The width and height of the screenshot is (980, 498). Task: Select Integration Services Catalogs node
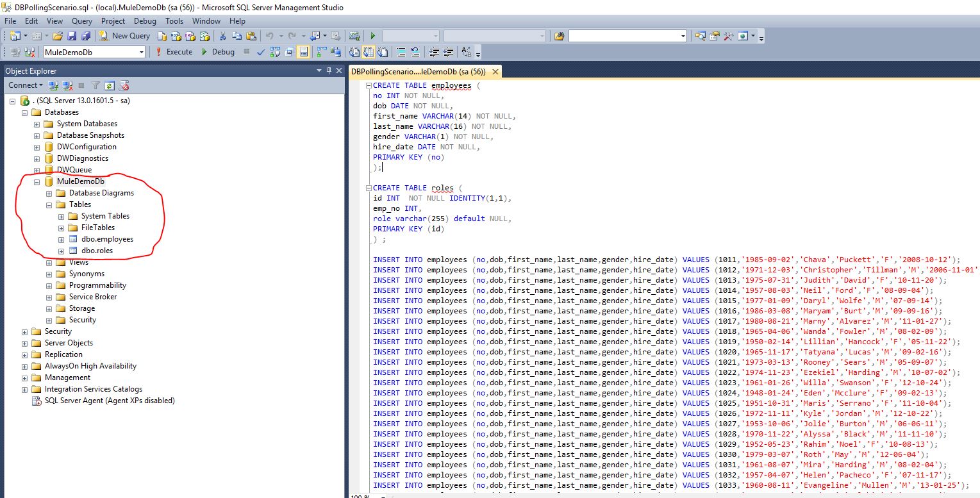[x=94, y=389]
